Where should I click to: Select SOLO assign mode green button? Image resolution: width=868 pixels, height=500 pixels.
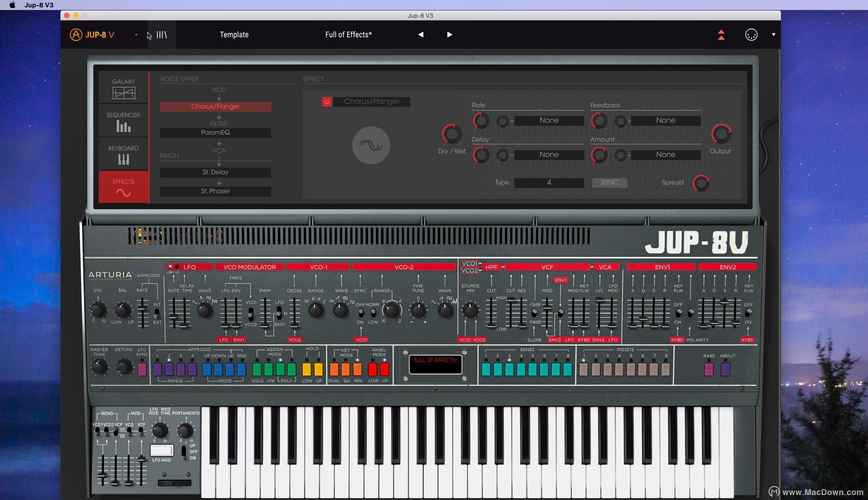(x=257, y=370)
